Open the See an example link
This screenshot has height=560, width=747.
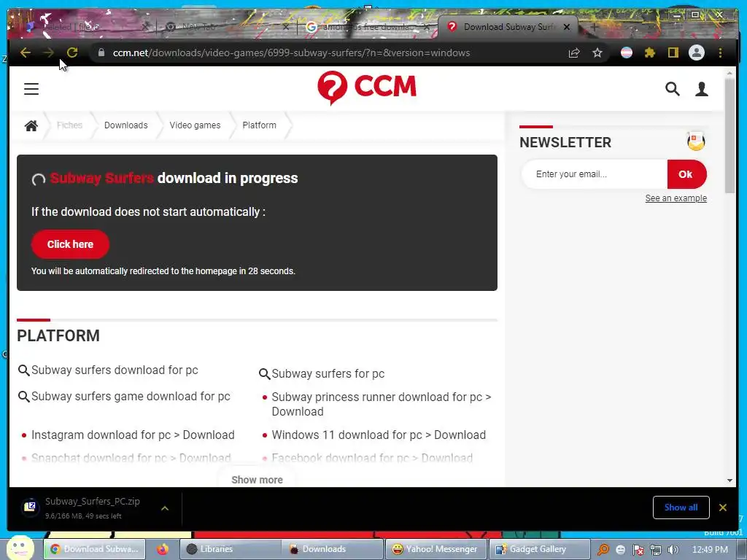(x=676, y=198)
